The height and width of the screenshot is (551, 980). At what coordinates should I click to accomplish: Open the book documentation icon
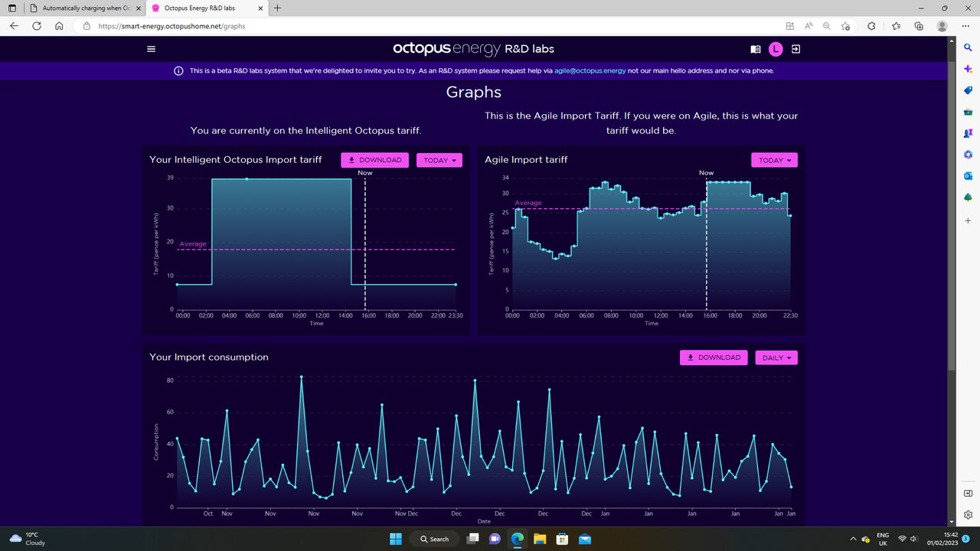(755, 49)
